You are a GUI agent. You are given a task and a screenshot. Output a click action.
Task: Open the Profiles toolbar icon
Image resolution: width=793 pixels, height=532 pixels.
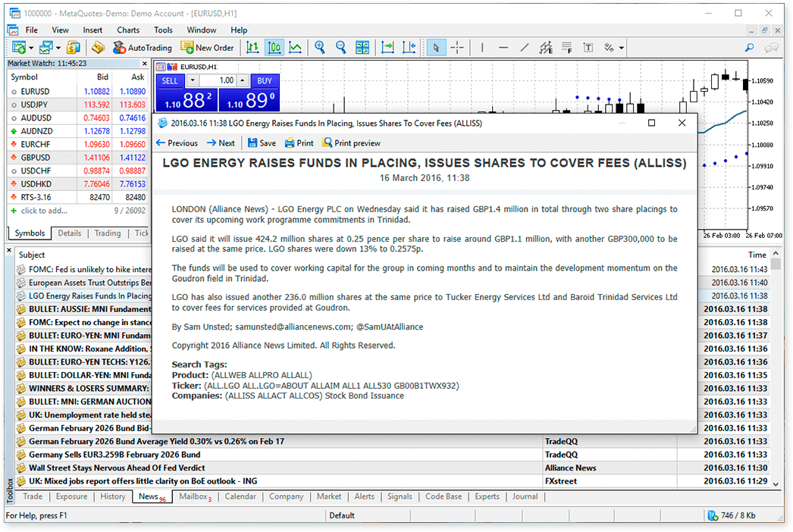46,48
